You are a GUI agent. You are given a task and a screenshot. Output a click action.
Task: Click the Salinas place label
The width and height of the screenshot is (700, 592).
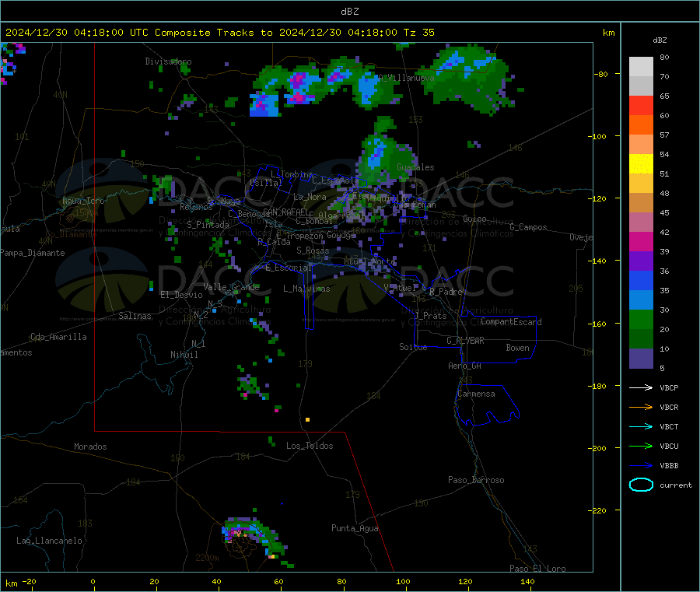tap(135, 316)
